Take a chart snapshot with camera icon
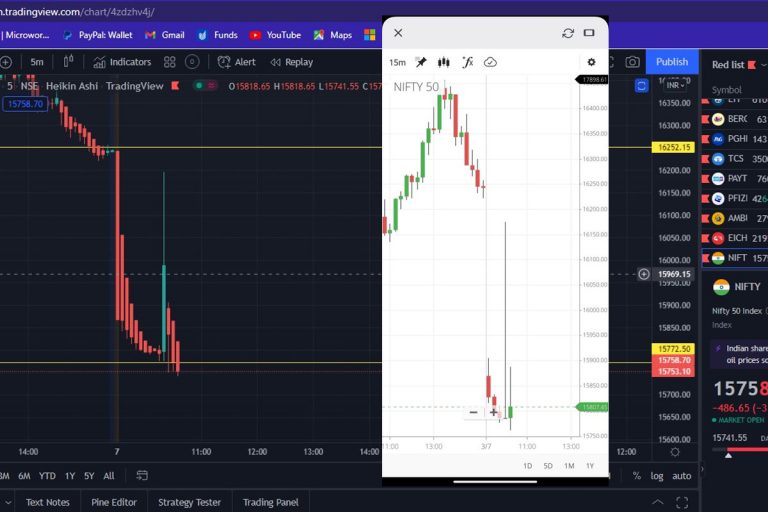The height and width of the screenshot is (512, 768). click(632, 62)
